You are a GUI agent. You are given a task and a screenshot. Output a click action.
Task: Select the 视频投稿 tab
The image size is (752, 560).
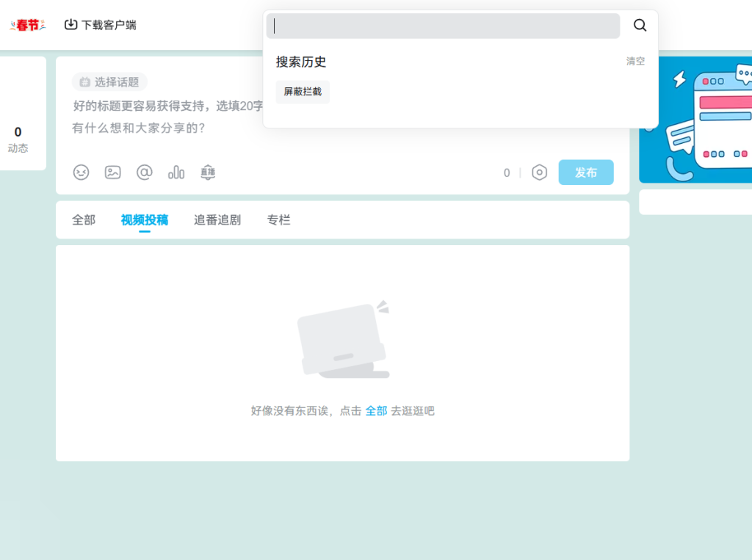pos(145,219)
